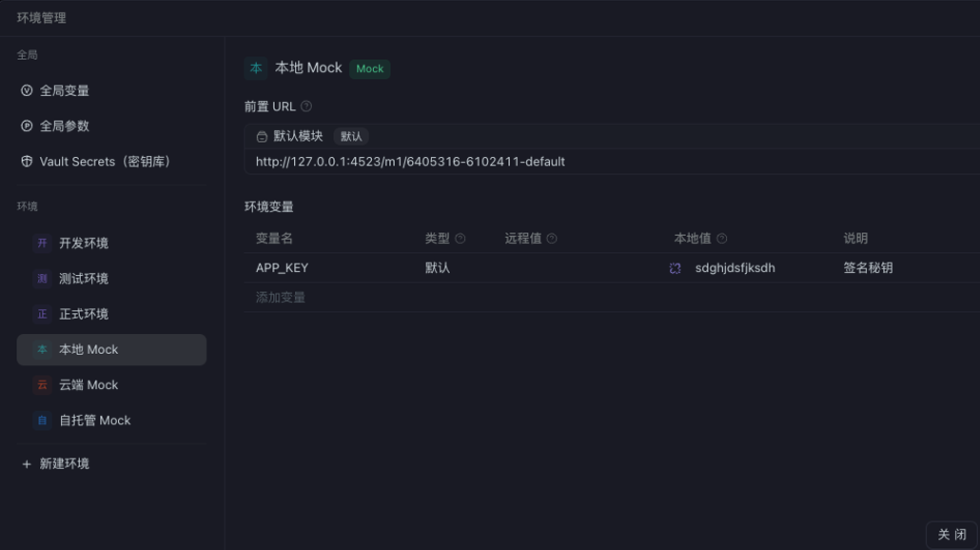This screenshot has width=980, height=550.
Task: Click the 本 badge icon in the sidebar
Action: click(42, 349)
